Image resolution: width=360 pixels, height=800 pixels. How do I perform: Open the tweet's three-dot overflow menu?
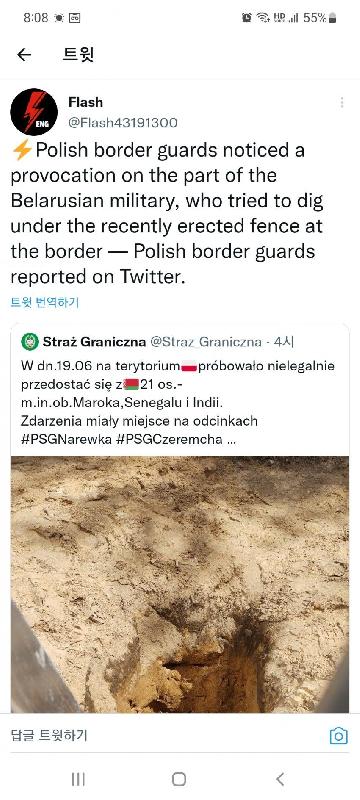tap(341, 103)
